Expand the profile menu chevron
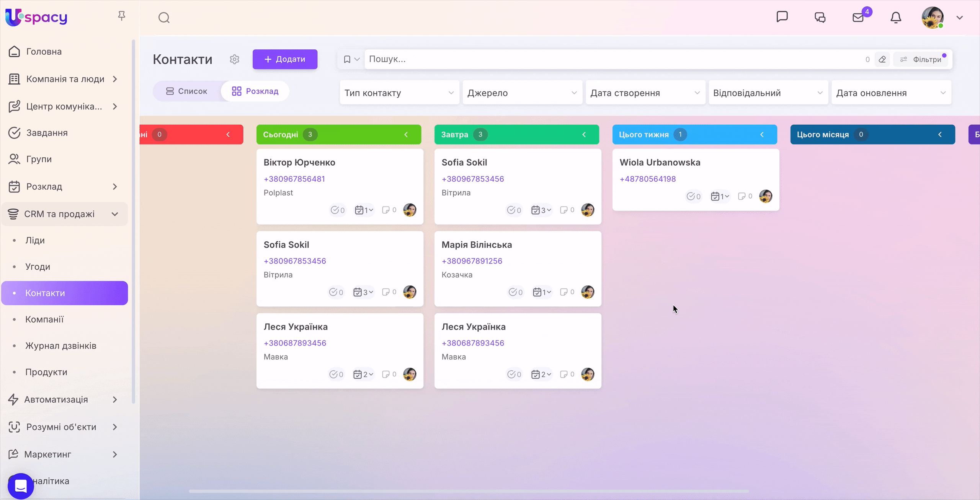This screenshot has width=980, height=500. point(960,18)
